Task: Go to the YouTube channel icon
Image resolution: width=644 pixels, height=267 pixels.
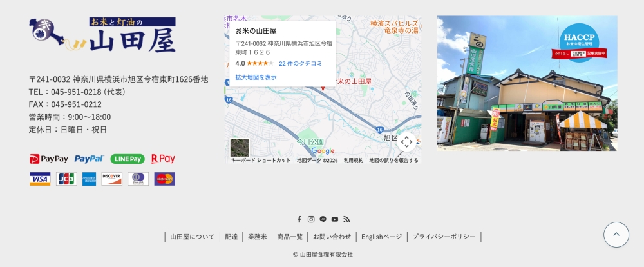Action: tap(335, 219)
